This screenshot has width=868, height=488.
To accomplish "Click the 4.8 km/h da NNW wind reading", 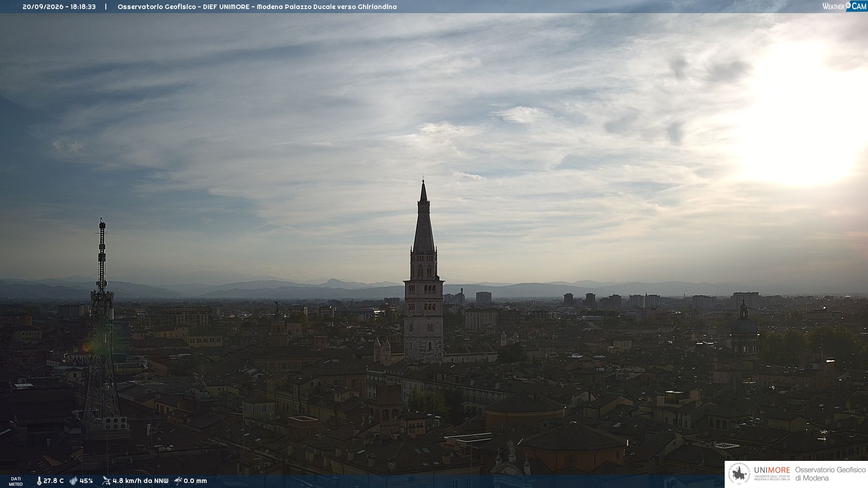I will point(140,481).
